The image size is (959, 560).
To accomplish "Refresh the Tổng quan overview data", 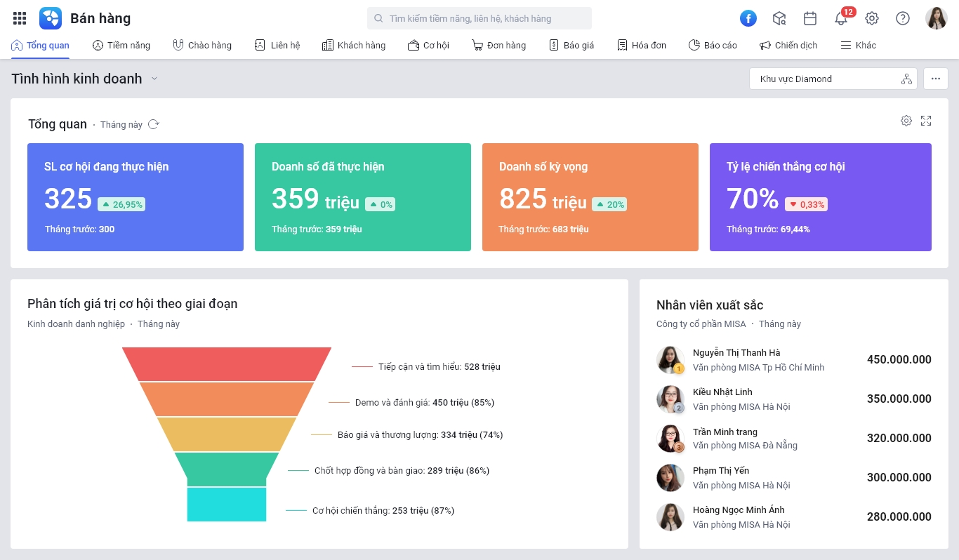I will coord(154,124).
